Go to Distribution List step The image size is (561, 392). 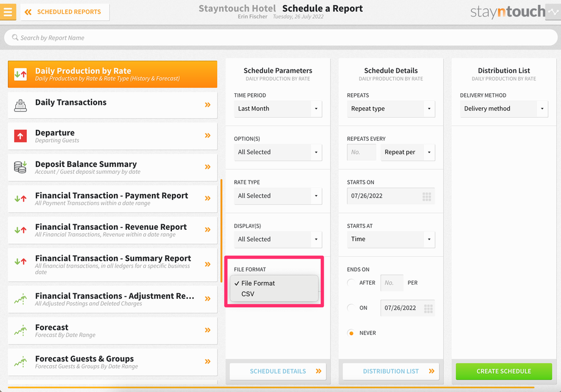pyautogui.click(x=391, y=371)
